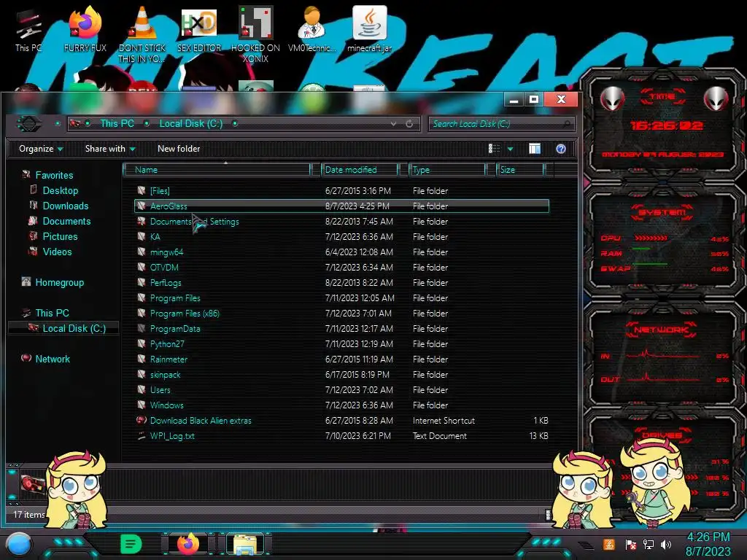Select the Documents and Settings folder

click(x=341, y=222)
